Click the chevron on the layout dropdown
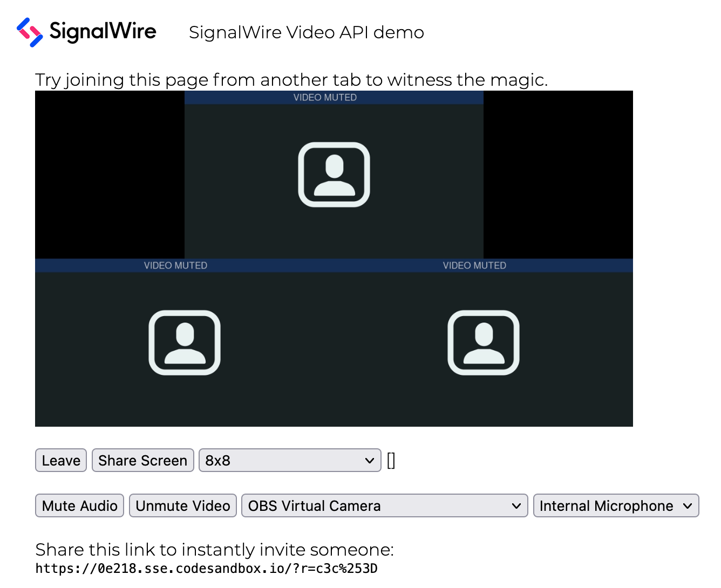The width and height of the screenshot is (721, 588). (369, 460)
